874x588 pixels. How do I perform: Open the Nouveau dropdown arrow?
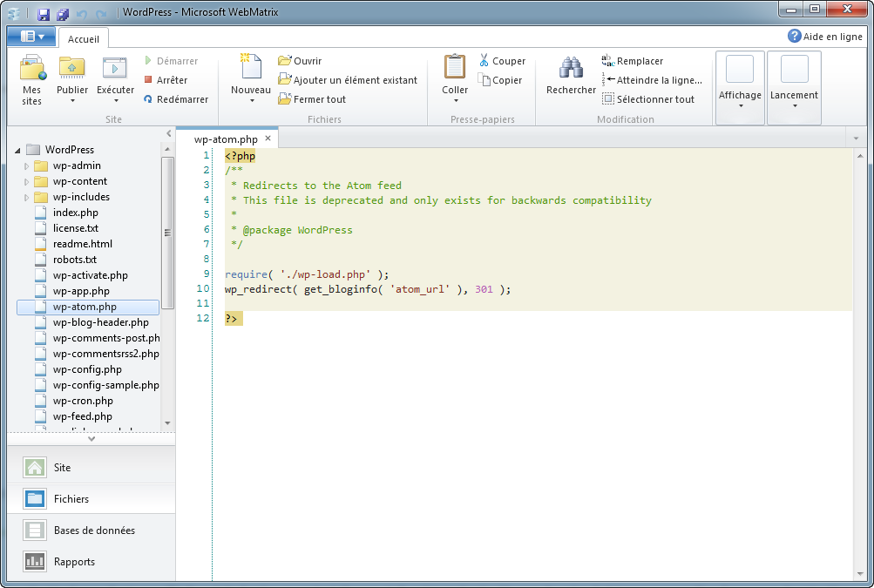(251, 101)
